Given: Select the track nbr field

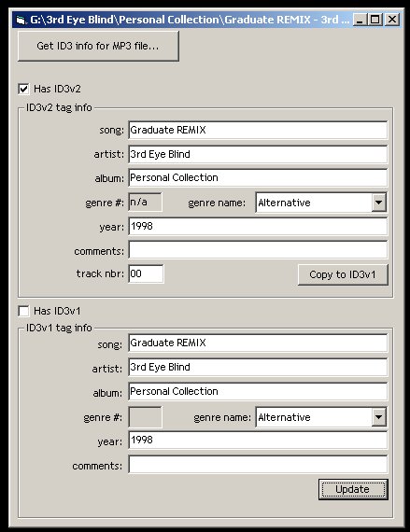Looking at the screenshot, I should click(x=146, y=273).
